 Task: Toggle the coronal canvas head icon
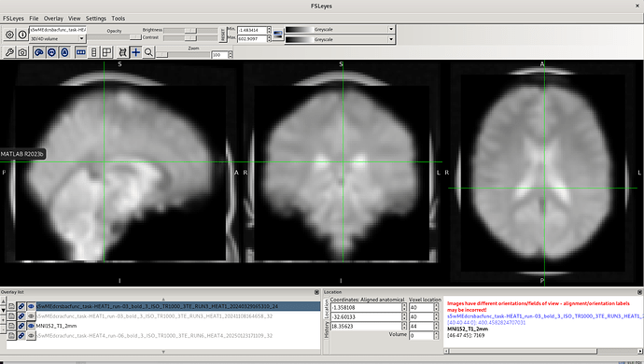51,52
